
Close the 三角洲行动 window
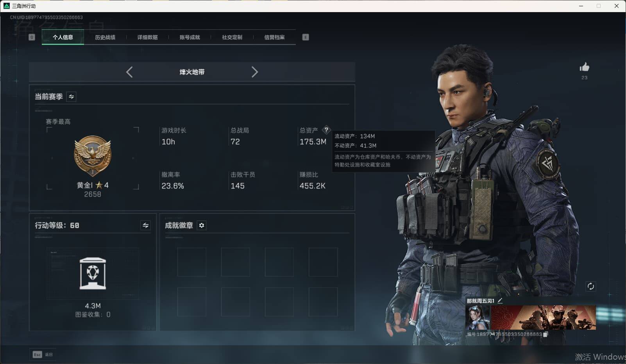617,6
